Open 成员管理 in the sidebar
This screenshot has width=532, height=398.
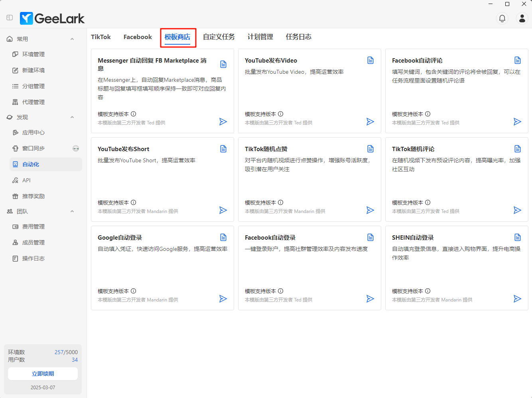(x=33, y=242)
